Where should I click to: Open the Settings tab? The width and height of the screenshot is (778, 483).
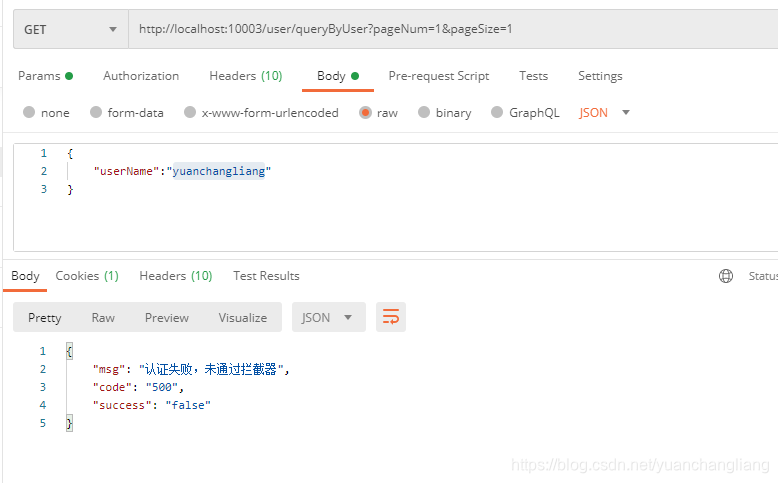pyautogui.click(x=600, y=76)
